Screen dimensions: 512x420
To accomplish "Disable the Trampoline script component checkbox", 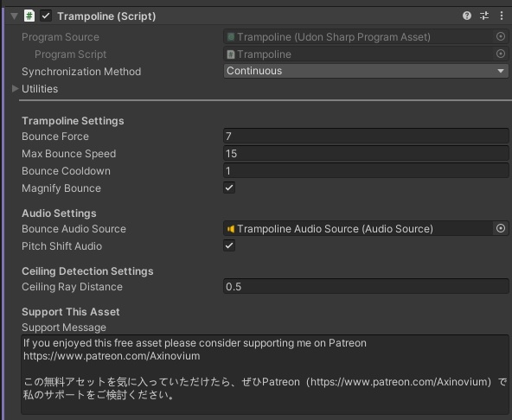I will pyautogui.click(x=46, y=16).
